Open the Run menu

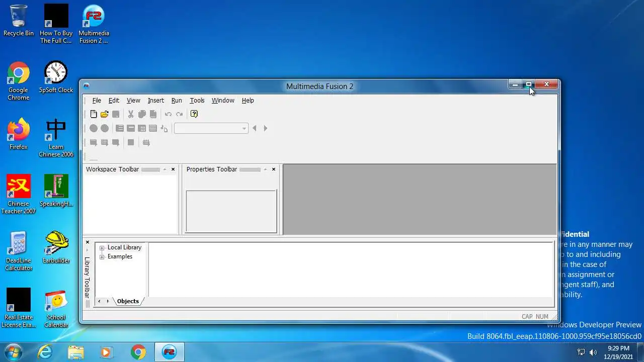tap(177, 101)
